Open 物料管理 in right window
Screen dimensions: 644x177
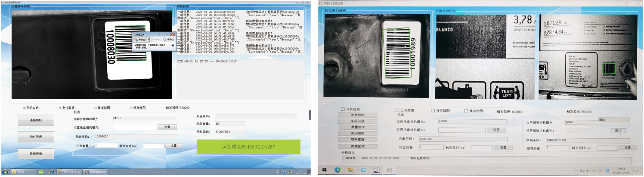click(x=358, y=140)
